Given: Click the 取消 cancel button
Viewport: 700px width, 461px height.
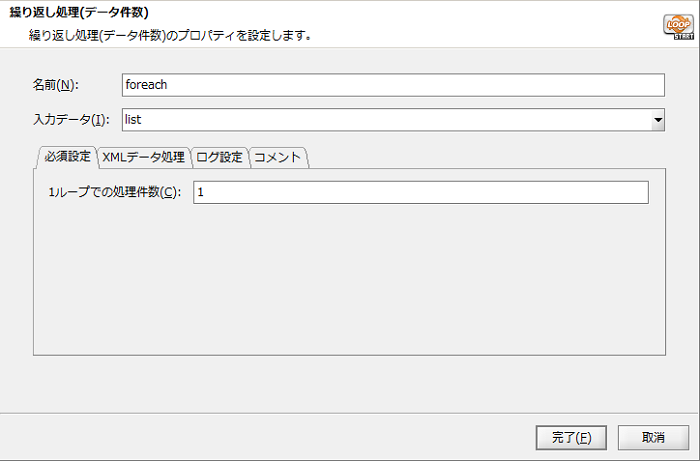Looking at the screenshot, I should coord(653,437).
